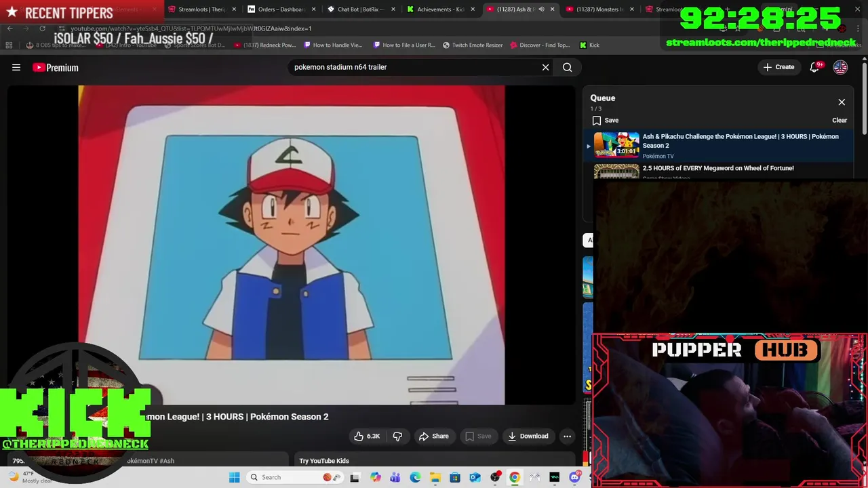Image resolution: width=868 pixels, height=488 pixels.
Task: Open the weather widget showing 47°F
Action: point(30,477)
